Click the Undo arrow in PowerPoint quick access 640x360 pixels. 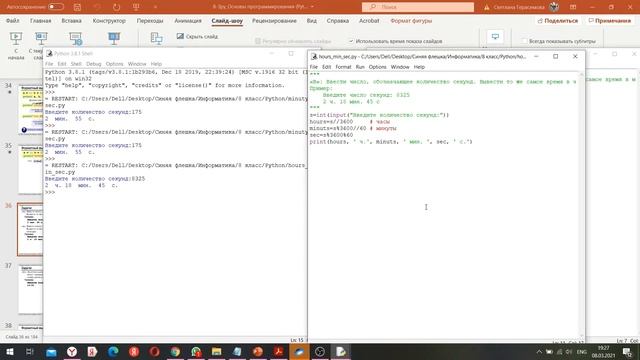[x=97, y=7]
